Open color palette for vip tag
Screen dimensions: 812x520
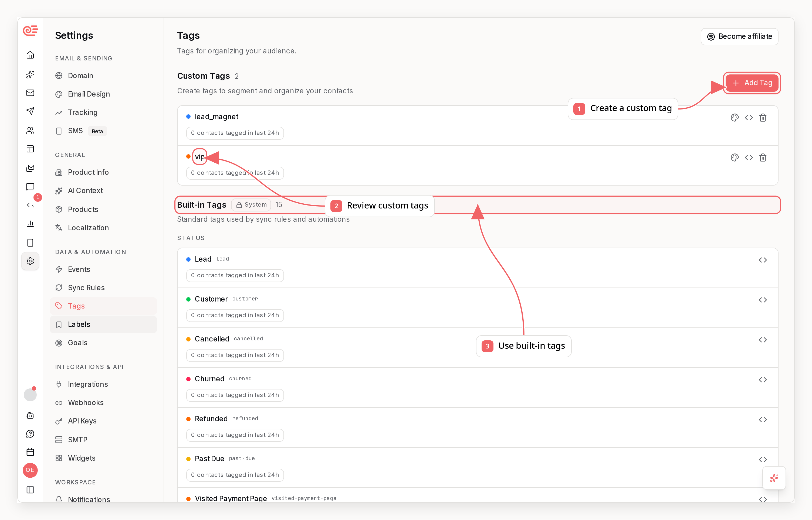(x=734, y=157)
